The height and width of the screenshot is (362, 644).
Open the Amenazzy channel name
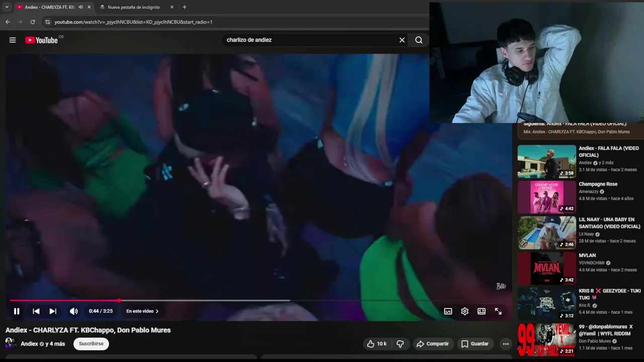[589, 192]
